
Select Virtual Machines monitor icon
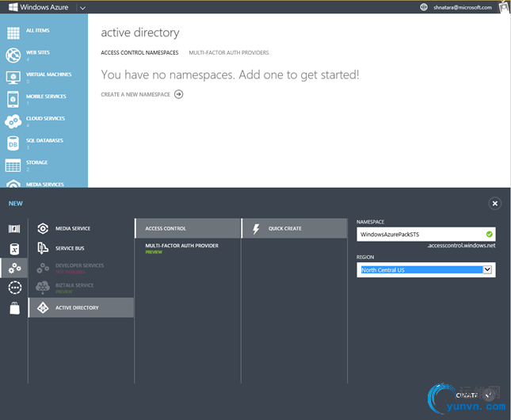click(13, 78)
